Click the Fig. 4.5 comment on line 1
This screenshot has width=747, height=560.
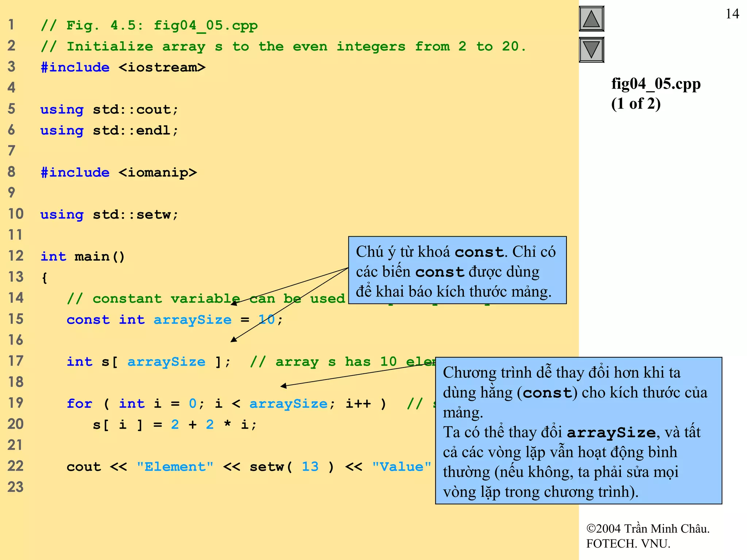pyautogui.click(x=149, y=26)
